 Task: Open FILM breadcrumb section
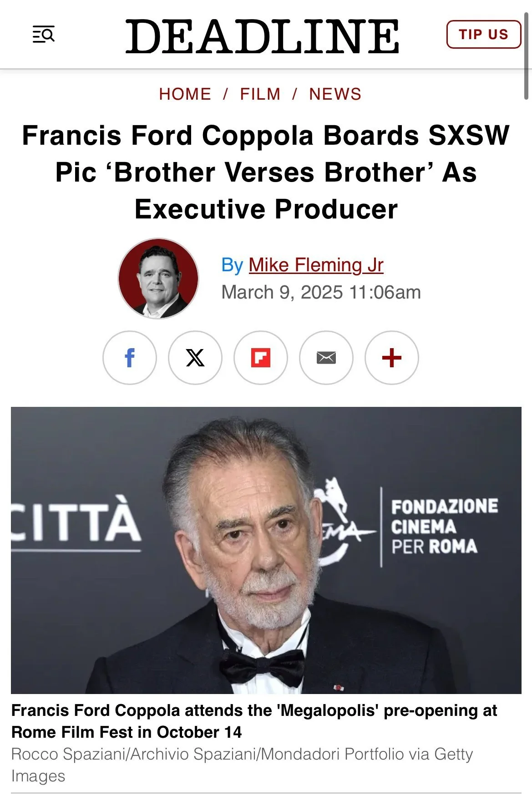[260, 94]
